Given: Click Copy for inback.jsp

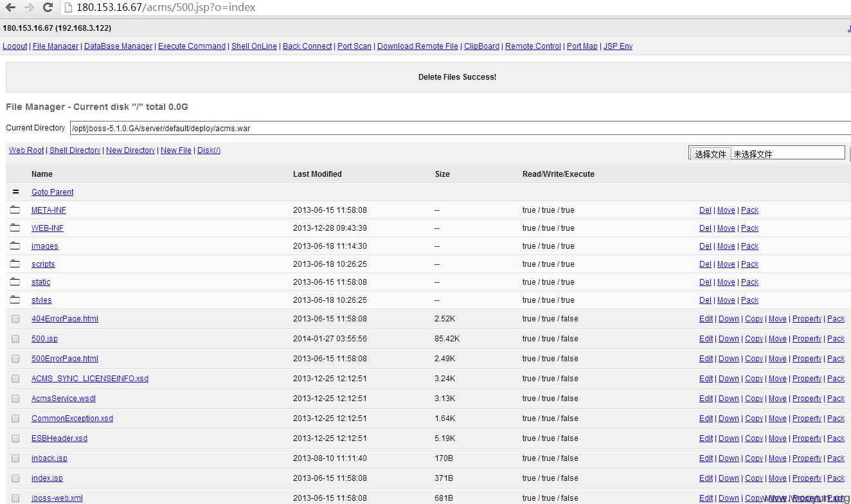Looking at the screenshot, I should coord(754,458).
